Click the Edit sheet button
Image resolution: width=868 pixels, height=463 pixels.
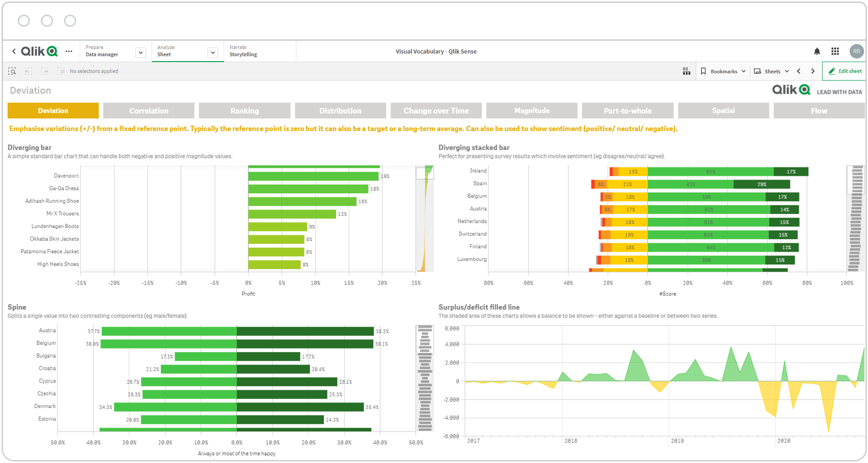click(845, 71)
